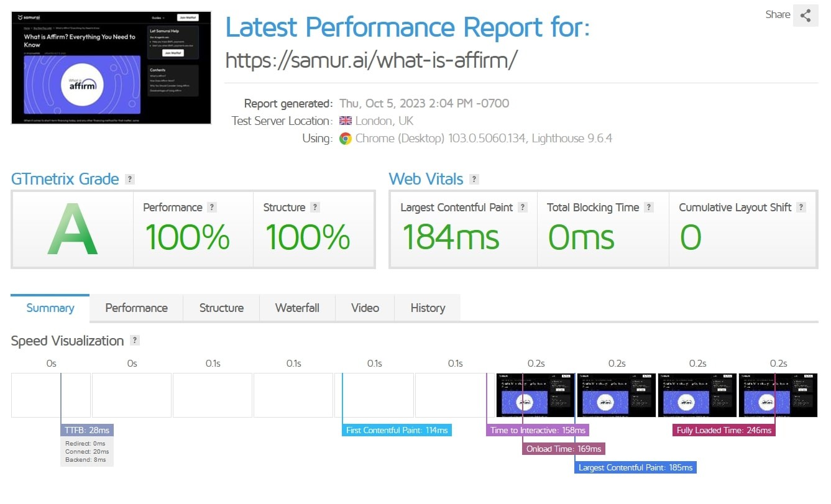The height and width of the screenshot is (504, 831).
Task: Show help for Largest Contentful Paint vital
Action: click(523, 208)
